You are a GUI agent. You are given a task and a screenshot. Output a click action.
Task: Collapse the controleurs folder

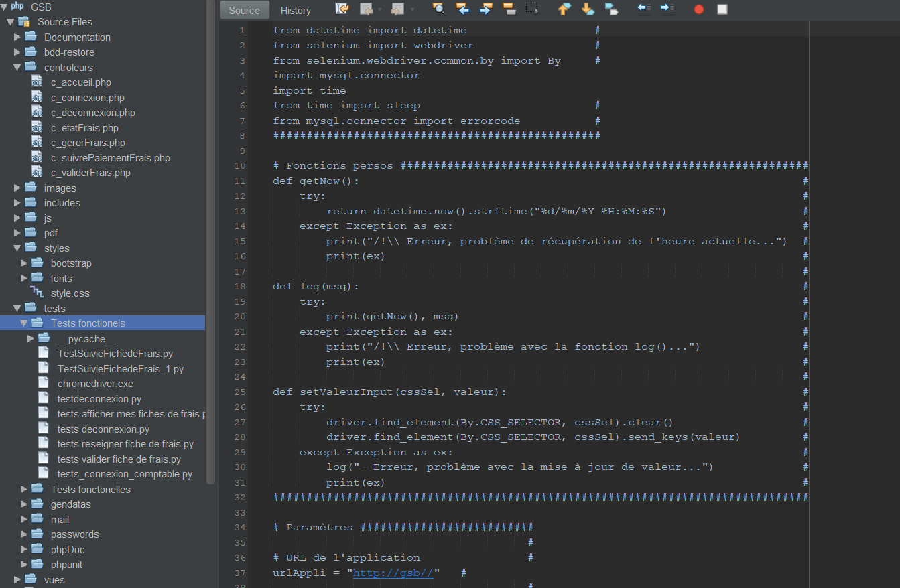[17, 67]
